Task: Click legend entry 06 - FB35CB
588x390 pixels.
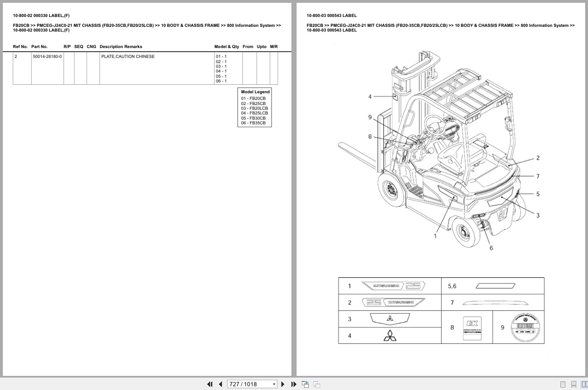Action: [253, 123]
